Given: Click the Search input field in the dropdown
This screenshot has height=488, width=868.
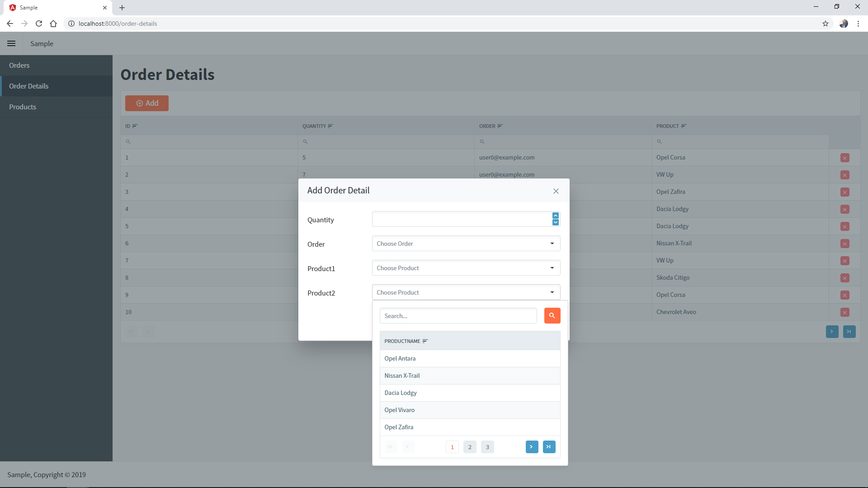Looking at the screenshot, I should (x=458, y=315).
